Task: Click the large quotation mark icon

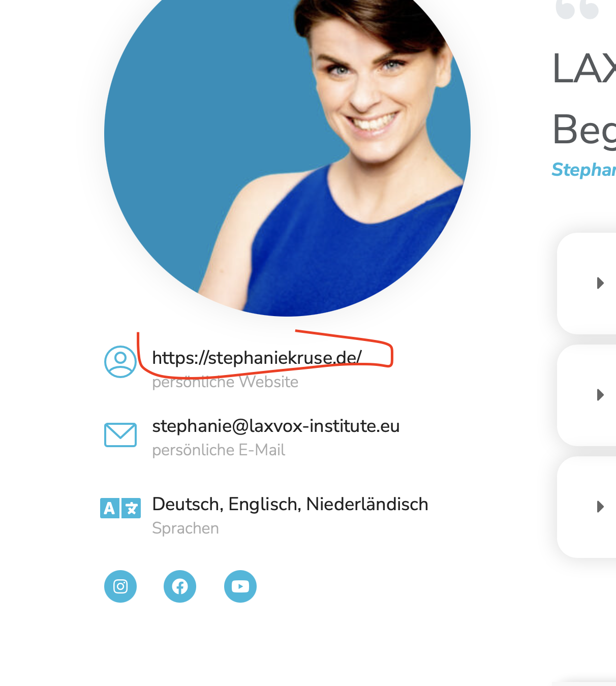Action: 577,9
